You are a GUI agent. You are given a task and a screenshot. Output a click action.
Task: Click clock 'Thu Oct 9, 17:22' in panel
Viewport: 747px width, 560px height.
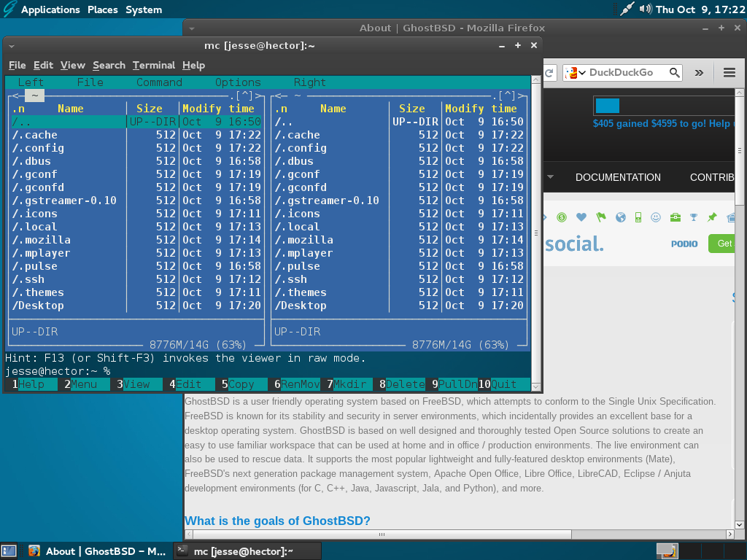700,9
